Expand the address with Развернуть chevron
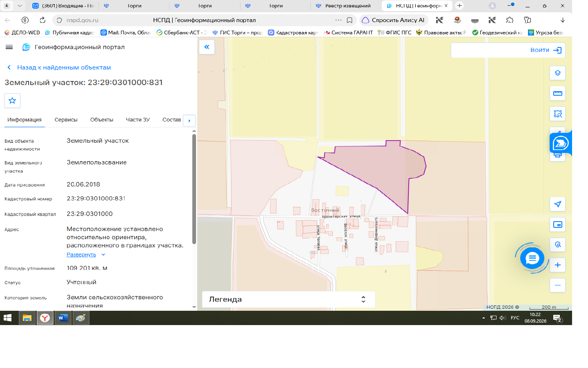The image size is (588, 368). [103, 255]
